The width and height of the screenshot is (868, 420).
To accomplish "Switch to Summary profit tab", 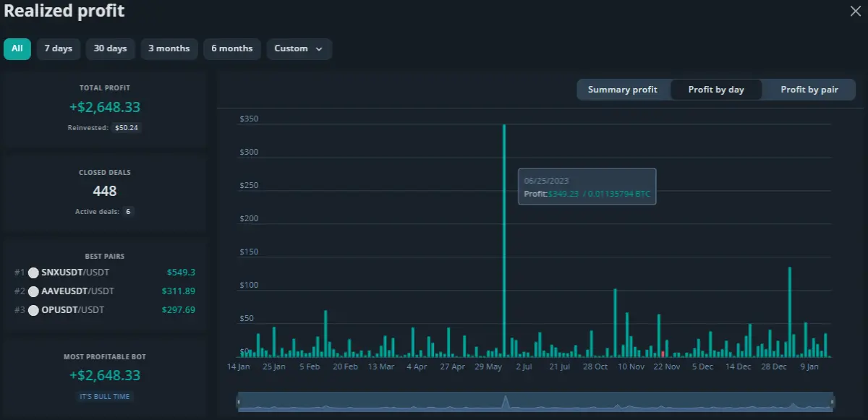I will click(623, 90).
